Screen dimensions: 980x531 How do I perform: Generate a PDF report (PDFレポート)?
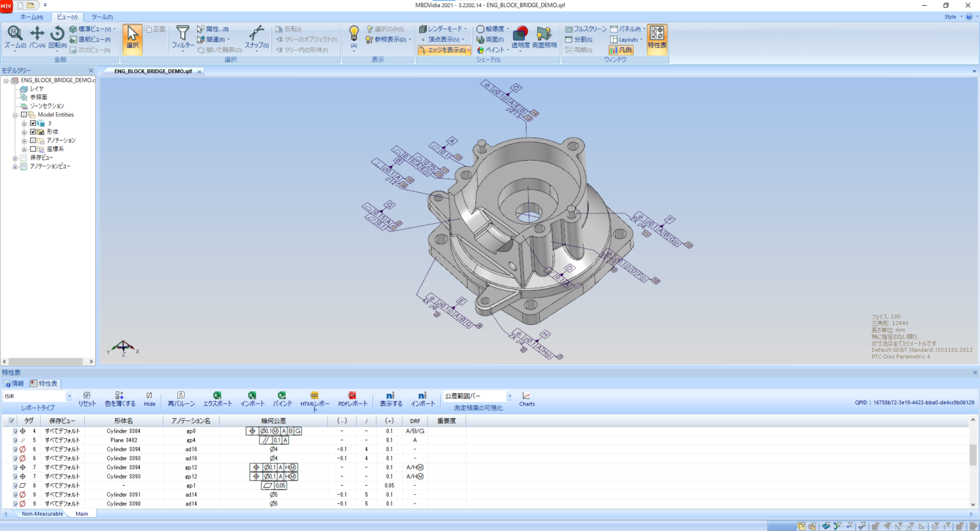pos(352,396)
